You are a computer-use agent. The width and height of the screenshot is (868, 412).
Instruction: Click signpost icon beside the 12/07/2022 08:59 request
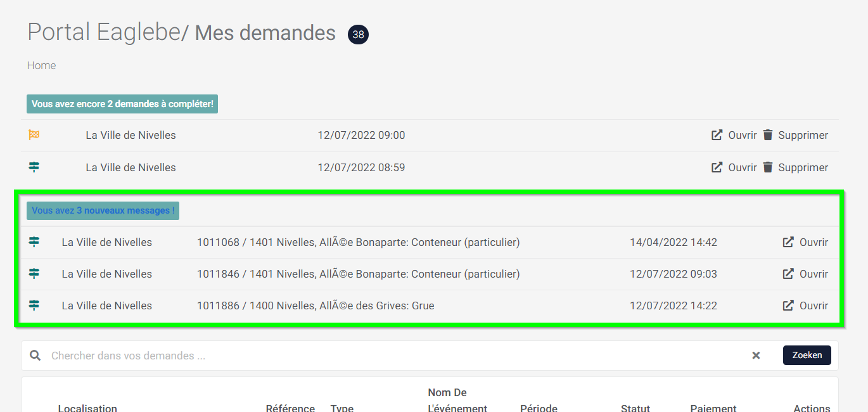click(x=34, y=167)
